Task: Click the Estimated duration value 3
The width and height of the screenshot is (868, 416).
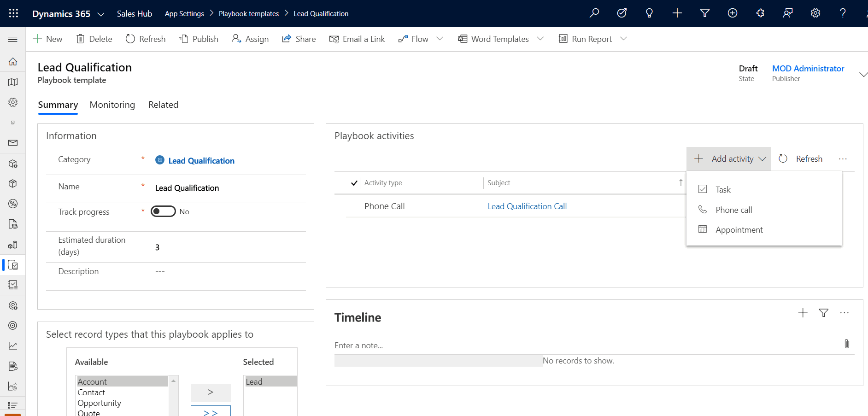Action: coord(158,247)
